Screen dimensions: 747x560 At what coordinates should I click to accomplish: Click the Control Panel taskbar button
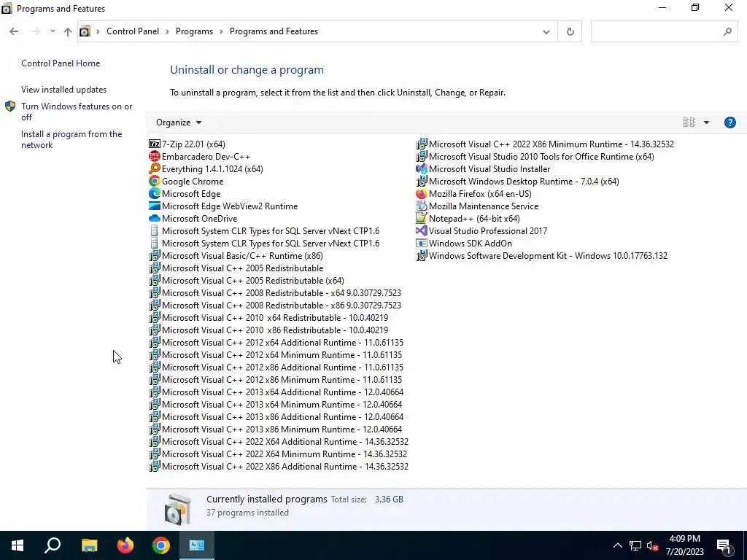(x=197, y=545)
